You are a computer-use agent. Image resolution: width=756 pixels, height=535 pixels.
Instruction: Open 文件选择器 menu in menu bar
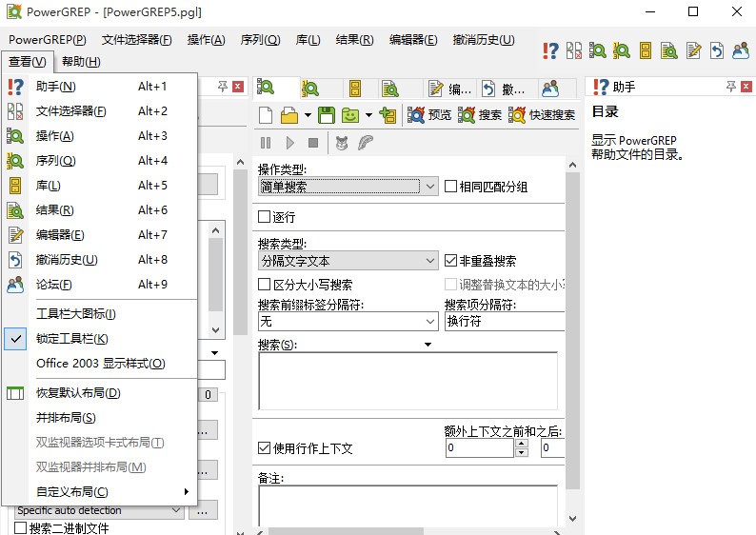(x=136, y=40)
